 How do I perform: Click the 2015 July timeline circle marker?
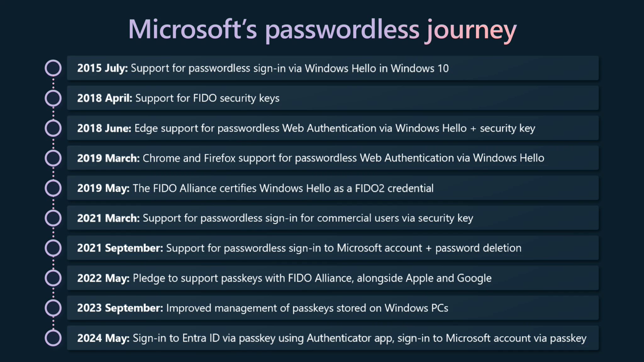tap(53, 68)
